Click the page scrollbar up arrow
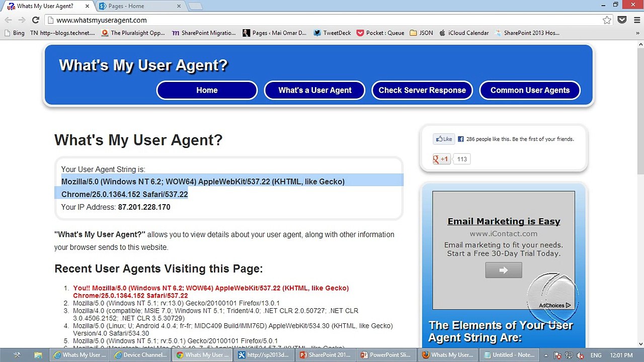Image resolution: width=644 pixels, height=362 pixels. pos(640,43)
